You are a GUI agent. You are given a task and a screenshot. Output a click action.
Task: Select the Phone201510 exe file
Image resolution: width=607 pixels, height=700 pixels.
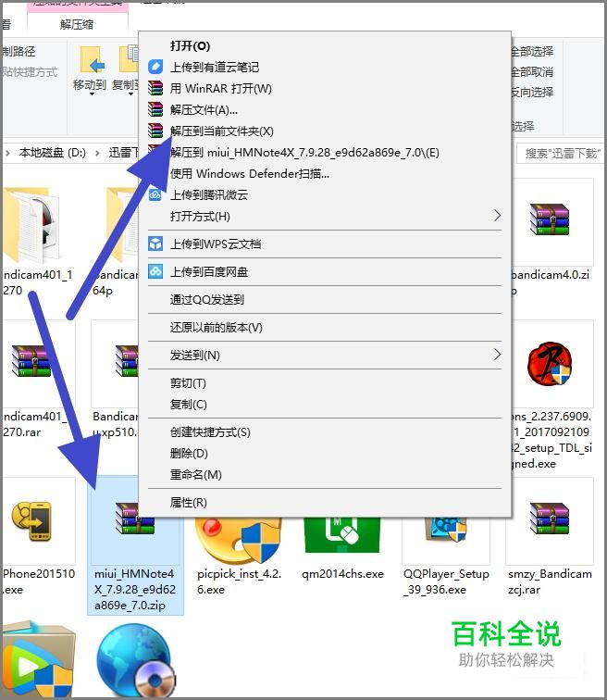pyautogui.click(x=38, y=538)
